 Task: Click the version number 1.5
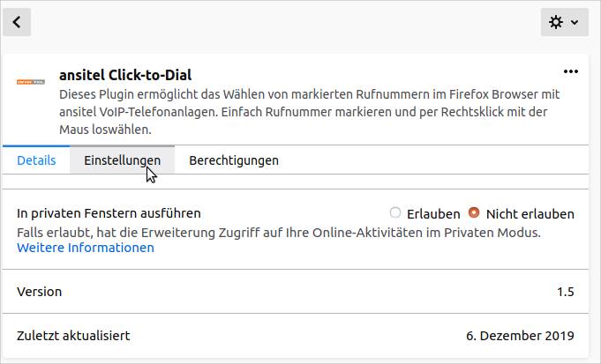565,292
